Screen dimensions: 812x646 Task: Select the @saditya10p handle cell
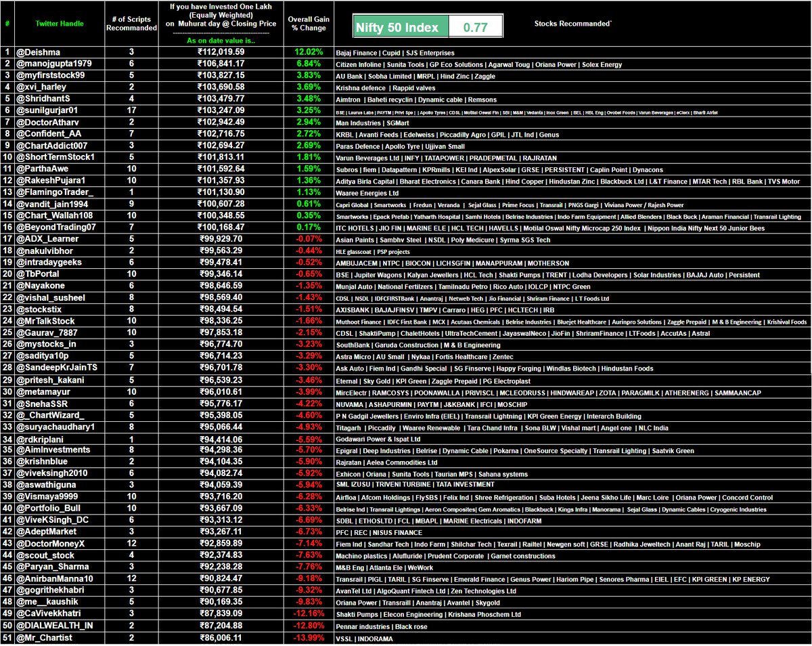pos(60,356)
